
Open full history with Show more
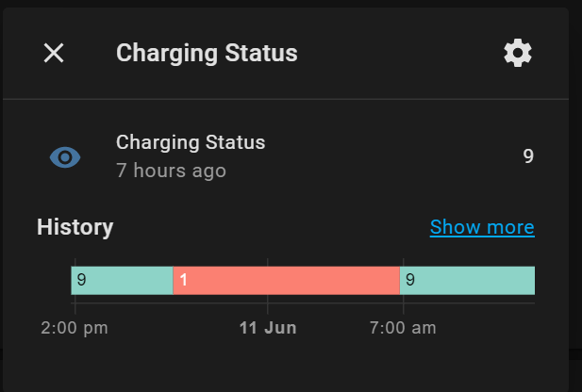(x=482, y=227)
